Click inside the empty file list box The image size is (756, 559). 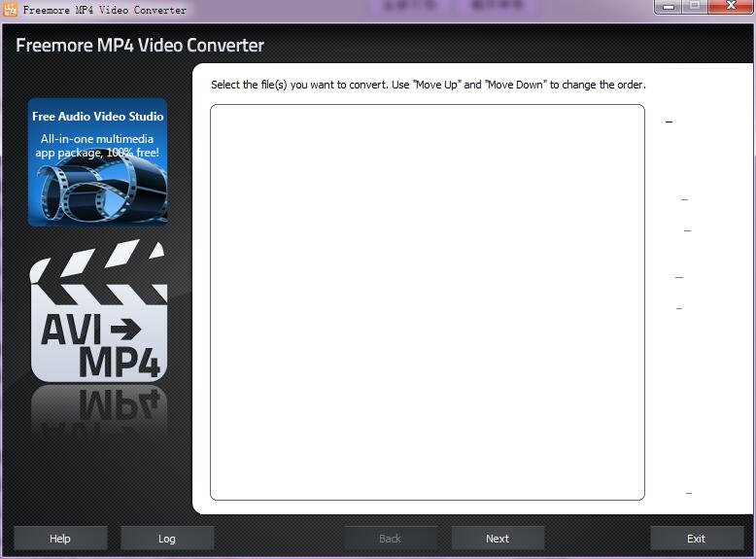[428, 302]
